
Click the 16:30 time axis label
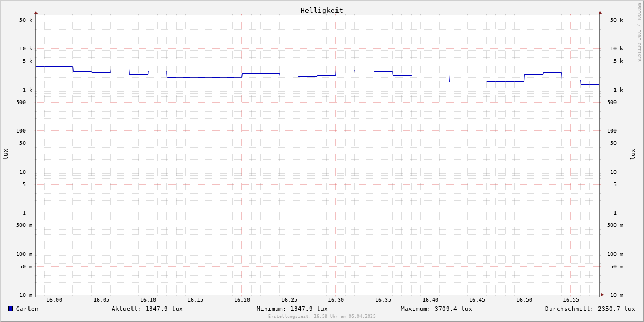(x=336, y=300)
